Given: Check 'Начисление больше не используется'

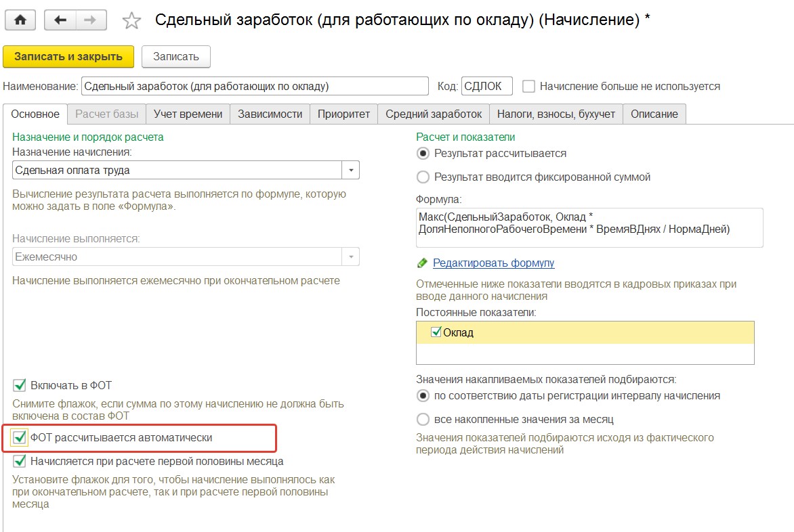Looking at the screenshot, I should pos(528,86).
